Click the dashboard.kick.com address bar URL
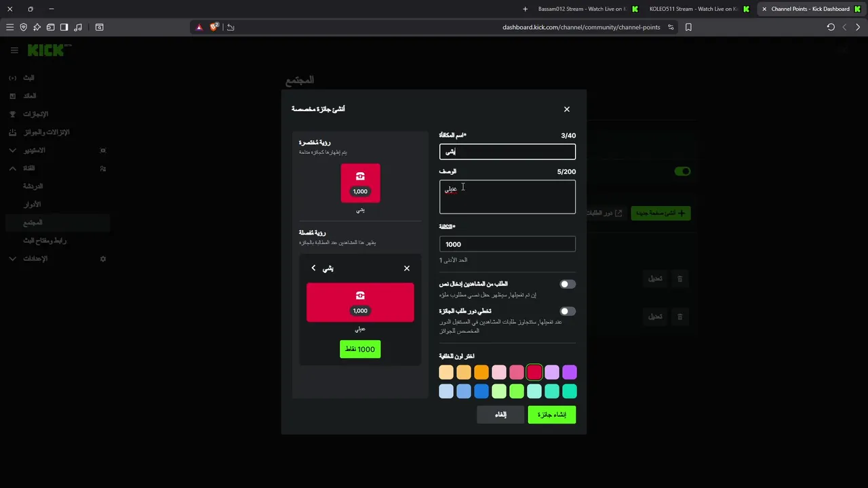Screen dimensions: 868x488 coord(581,27)
